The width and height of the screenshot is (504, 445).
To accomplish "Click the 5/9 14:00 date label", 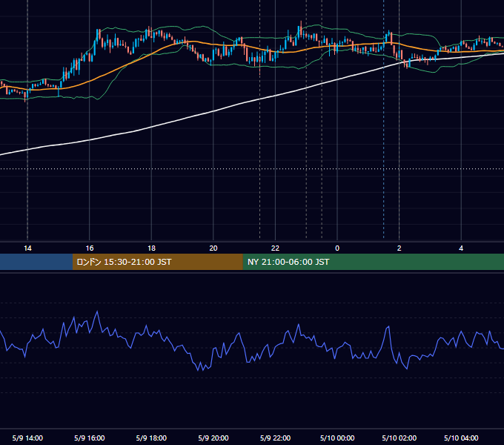I will click(27, 438).
